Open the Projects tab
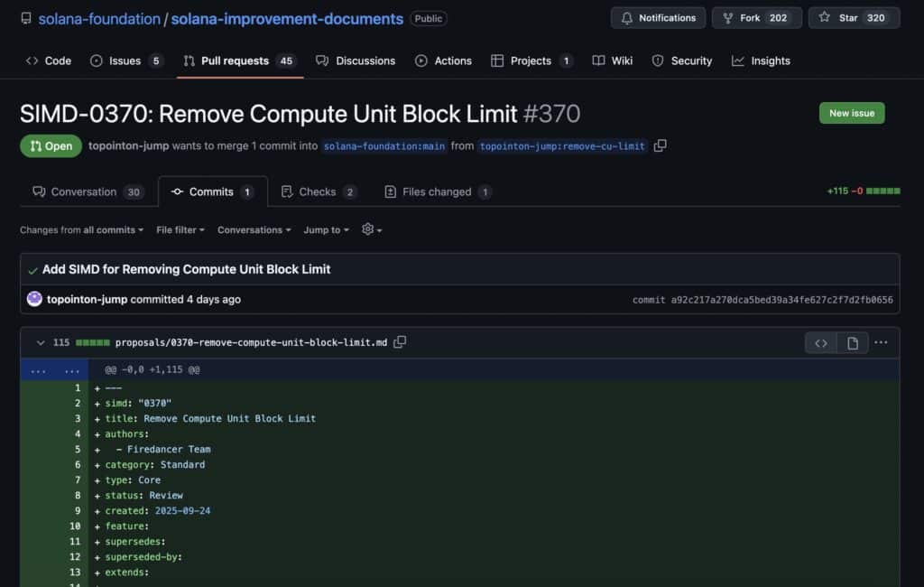This screenshot has width=924, height=587. pos(531,61)
